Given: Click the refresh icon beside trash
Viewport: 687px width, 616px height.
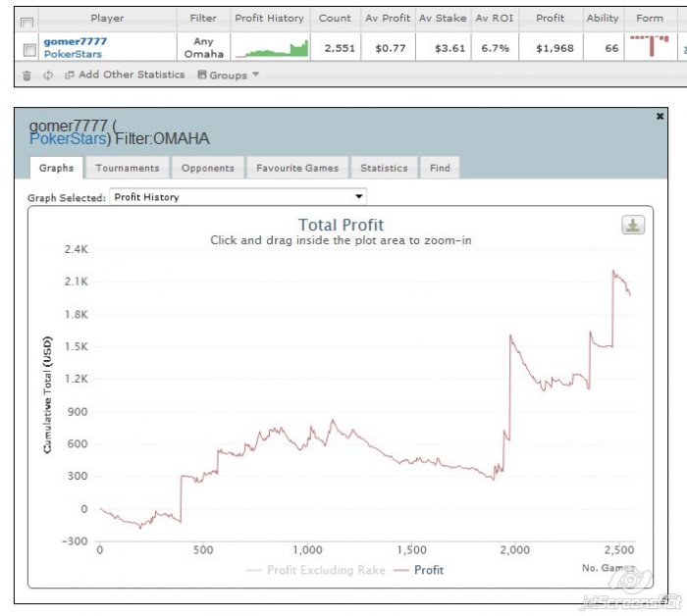Looking at the screenshot, I should pos(48,76).
